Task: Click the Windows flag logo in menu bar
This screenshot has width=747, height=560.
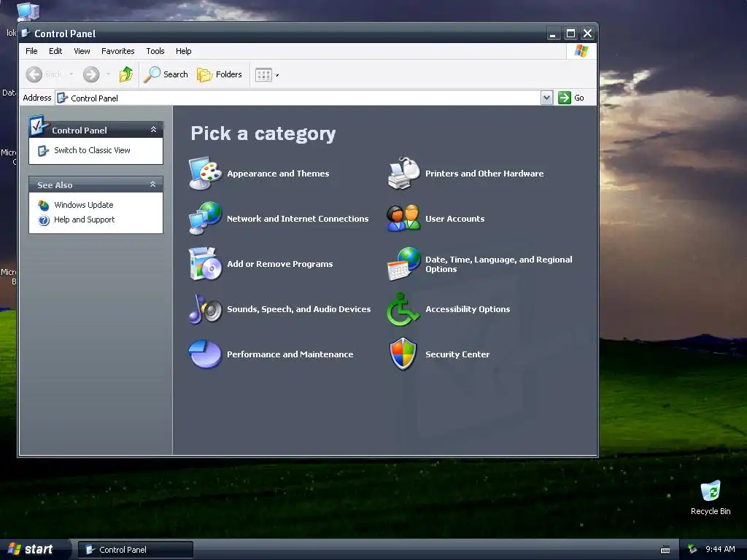Action: click(581, 50)
